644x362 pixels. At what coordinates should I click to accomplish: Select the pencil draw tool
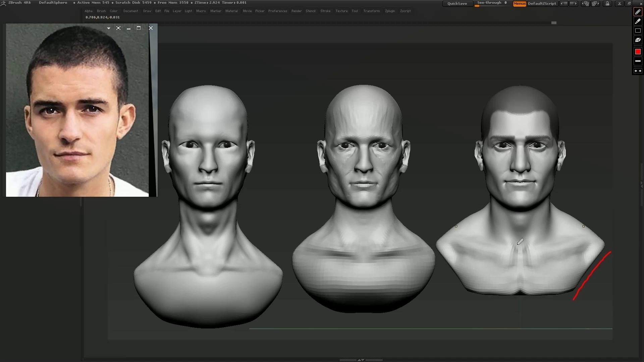(638, 12)
